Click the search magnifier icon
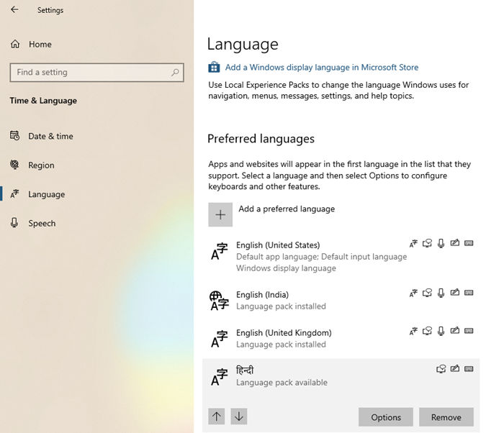504x433 pixels. pyautogui.click(x=175, y=72)
